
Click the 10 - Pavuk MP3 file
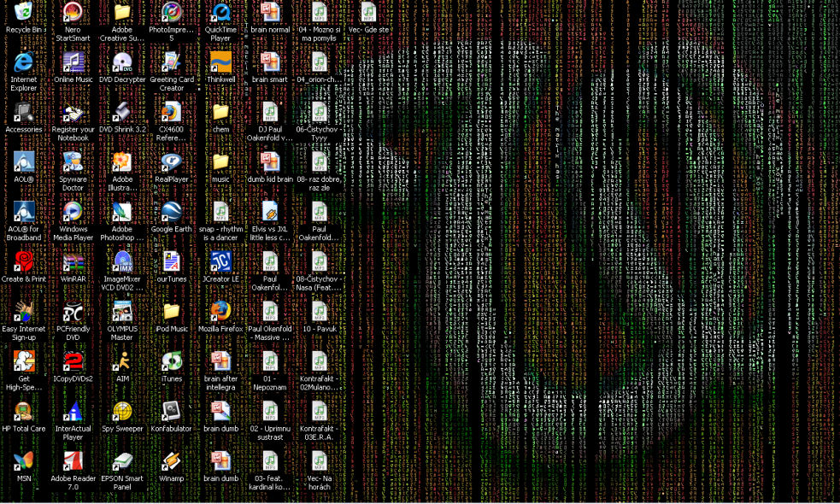pos(320,311)
